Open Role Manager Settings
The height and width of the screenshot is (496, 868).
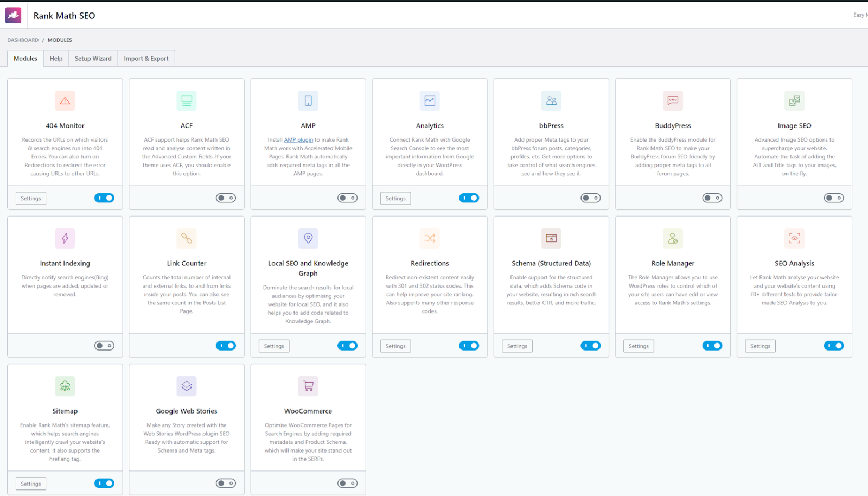(639, 346)
